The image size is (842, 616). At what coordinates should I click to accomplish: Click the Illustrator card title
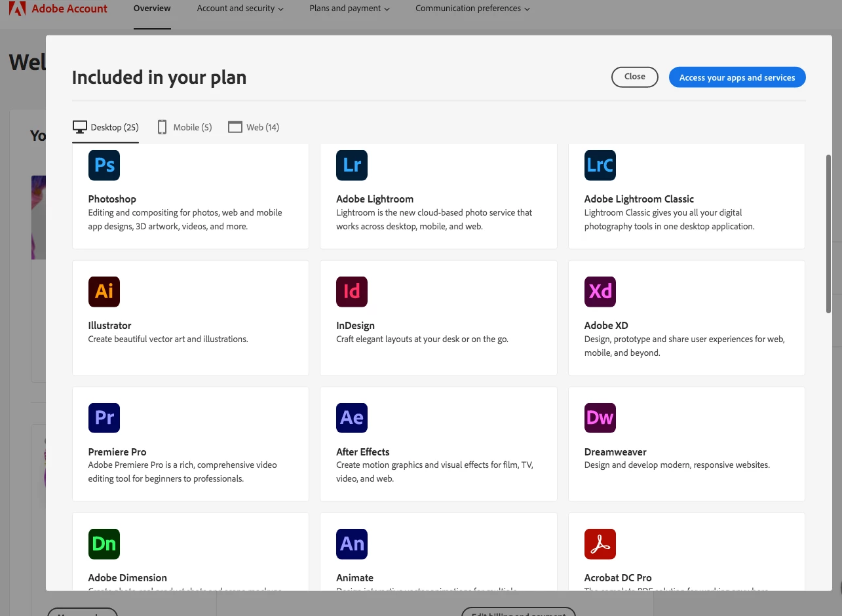point(109,326)
